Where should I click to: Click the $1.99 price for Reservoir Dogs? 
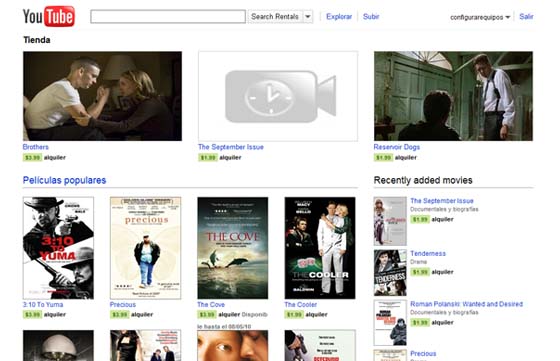pos(383,157)
